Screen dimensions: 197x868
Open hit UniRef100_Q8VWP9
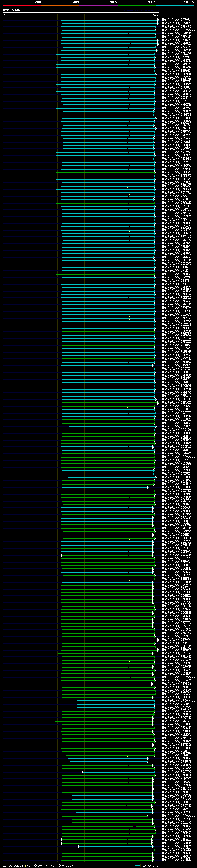coord(177,23)
